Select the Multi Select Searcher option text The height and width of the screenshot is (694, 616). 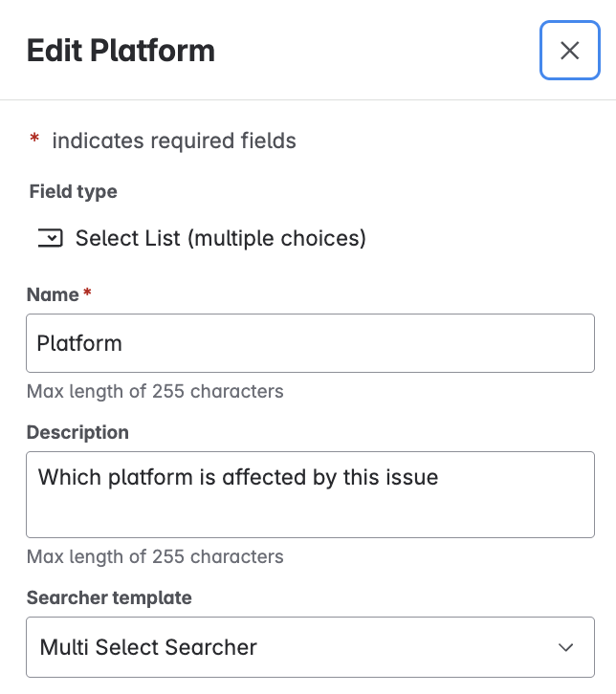point(148,647)
